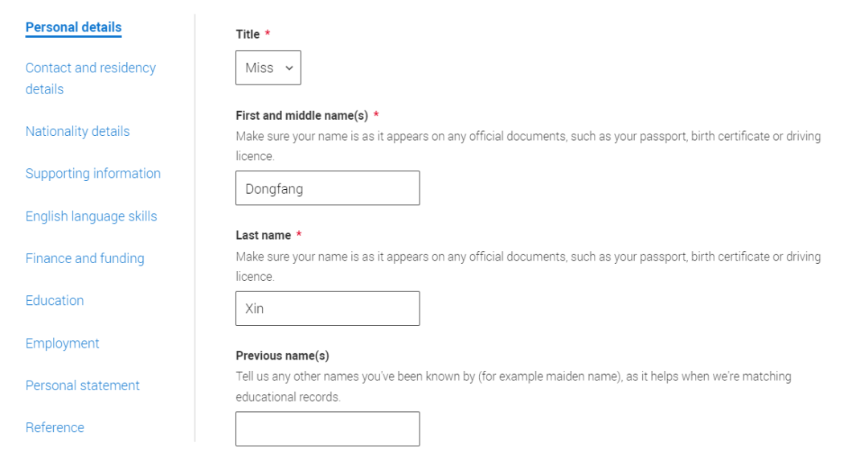
Task: Focus the empty Previous name(s) field
Action: click(x=328, y=428)
